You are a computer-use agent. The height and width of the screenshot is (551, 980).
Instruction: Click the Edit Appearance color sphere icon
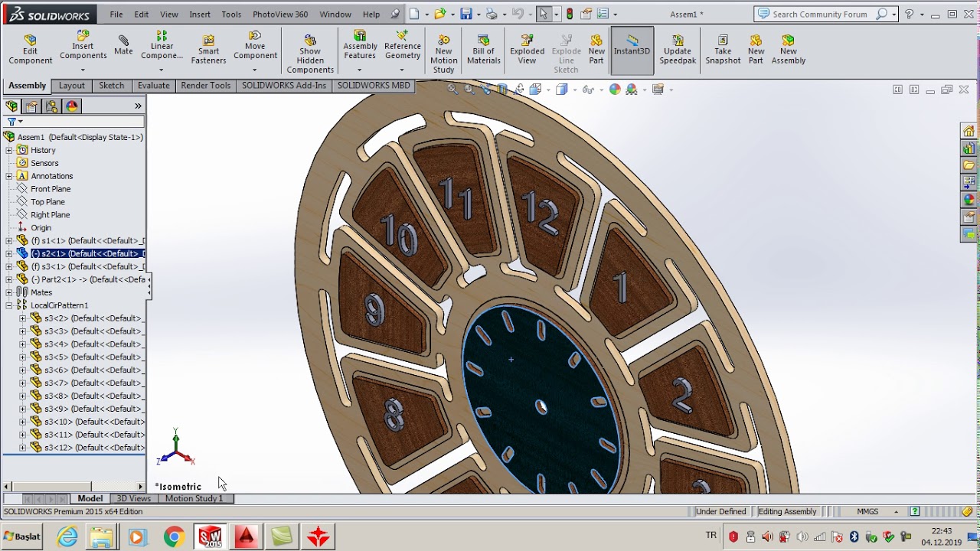coord(615,90)
